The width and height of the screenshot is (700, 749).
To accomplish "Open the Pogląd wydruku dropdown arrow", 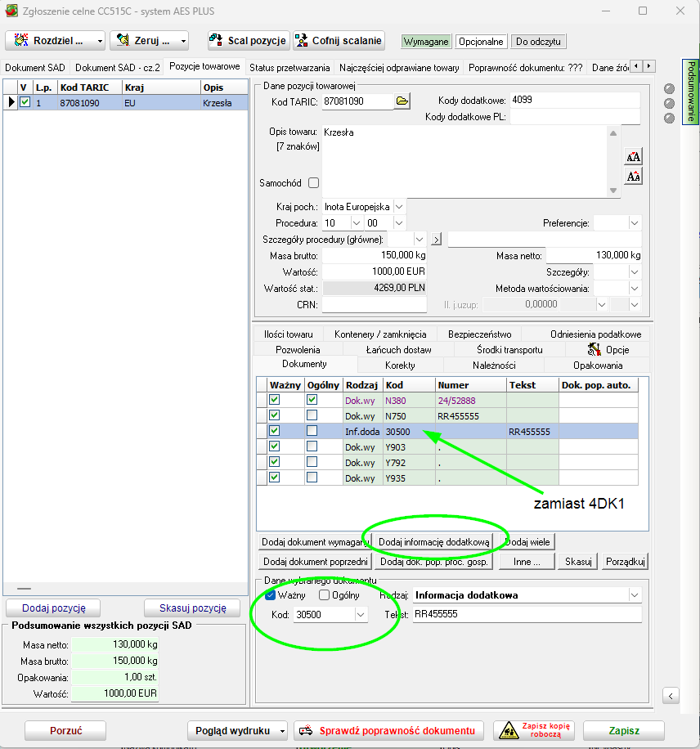I will tap(282, 731).
